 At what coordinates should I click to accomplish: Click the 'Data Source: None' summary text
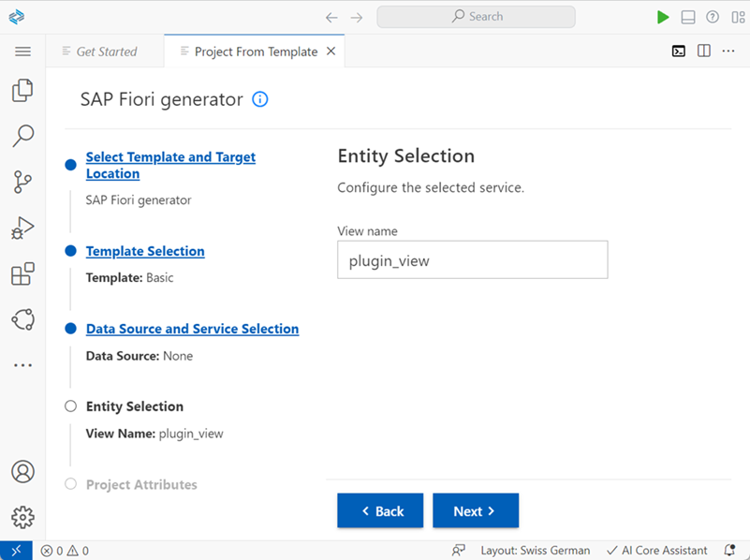pyautogui.click(x=140, y=356)
